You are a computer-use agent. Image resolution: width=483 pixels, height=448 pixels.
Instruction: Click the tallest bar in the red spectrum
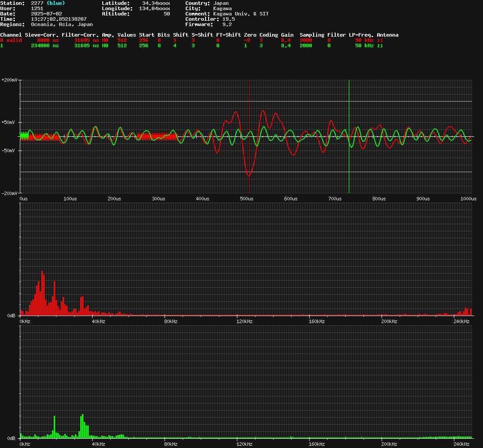[x=42, y=293]
